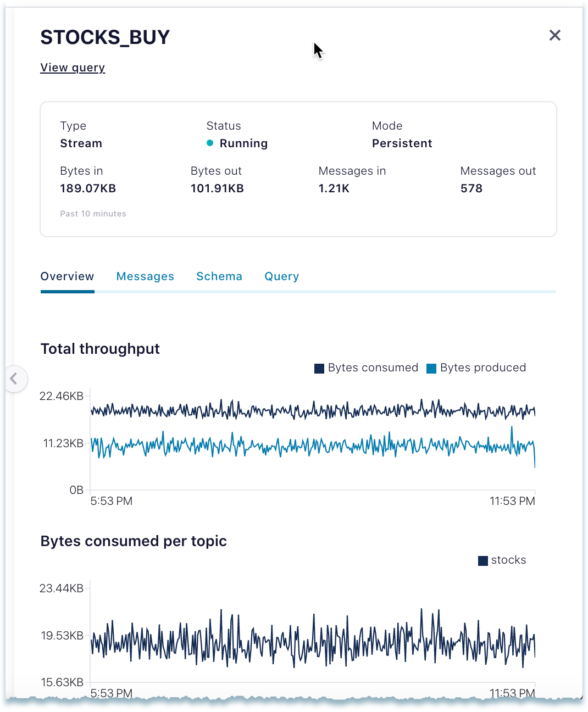
Task: Switch to the Messages tab
Action: (x=145, y=276)
